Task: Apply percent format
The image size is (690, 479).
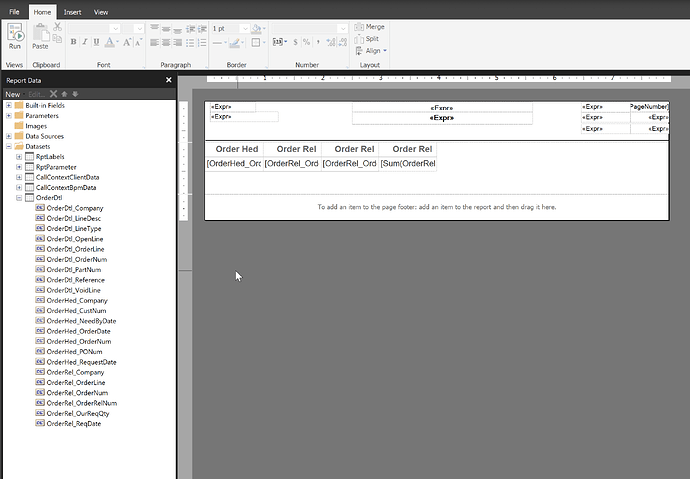Action: pyautogui.click(x=306, y=42)
